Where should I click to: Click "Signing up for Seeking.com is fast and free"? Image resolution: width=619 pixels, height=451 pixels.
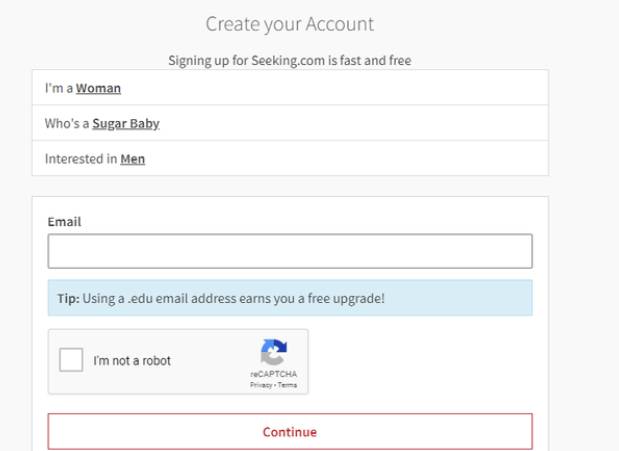pos(290,60)
